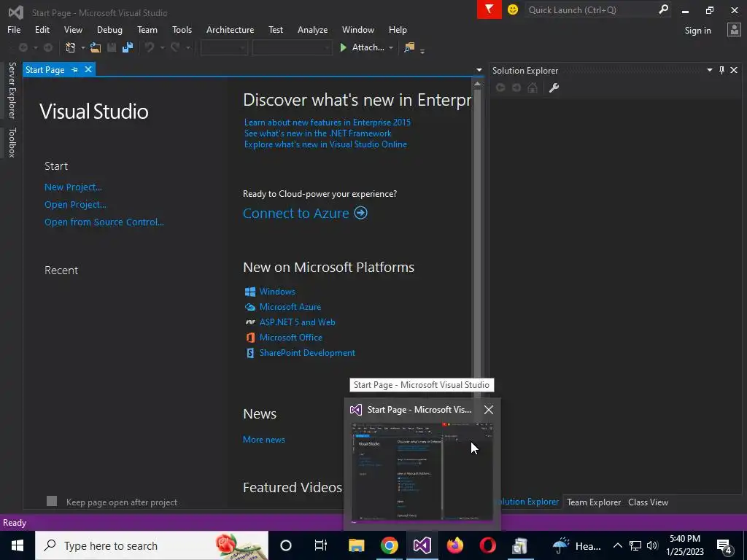Open the Solution Configurations combo box
Viewport: 747px width, 560px height.
pos(224,47)
